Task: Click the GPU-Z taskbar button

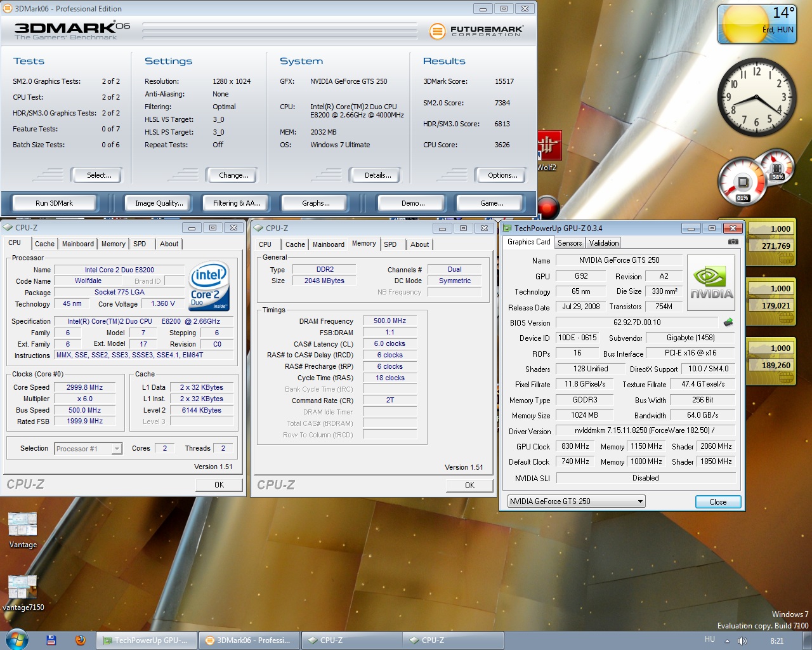Action: 147,640
